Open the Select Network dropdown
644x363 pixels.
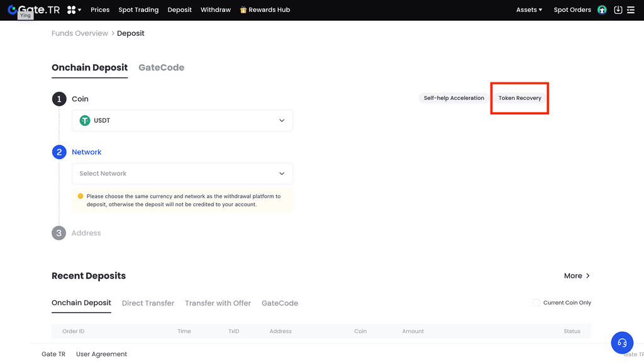pos(182,174)
